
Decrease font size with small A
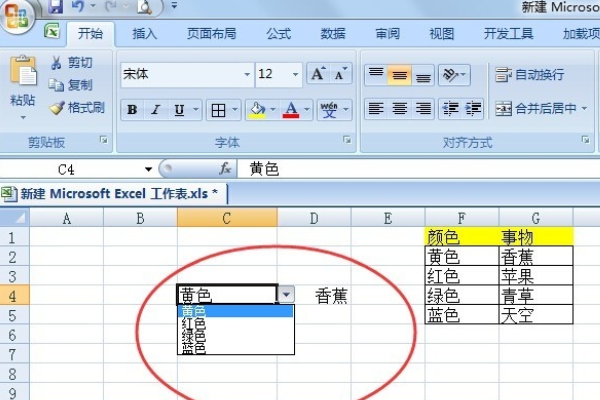click(x=340, y=74)
